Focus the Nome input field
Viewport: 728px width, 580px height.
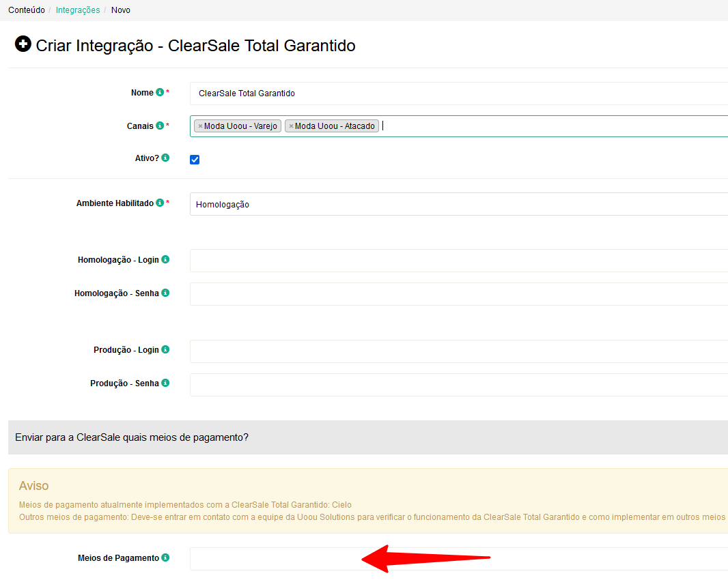tap(459, 93)
